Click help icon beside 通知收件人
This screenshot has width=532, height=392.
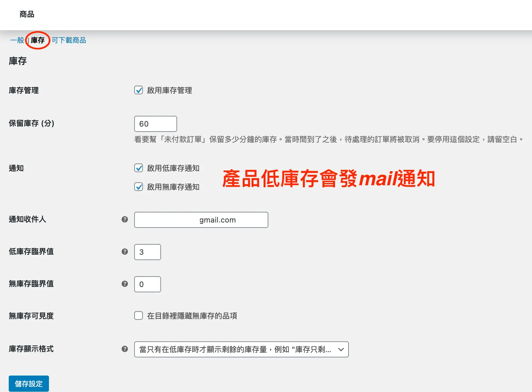(125, 219)
